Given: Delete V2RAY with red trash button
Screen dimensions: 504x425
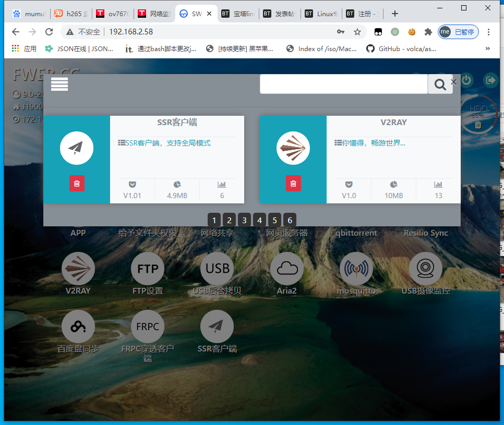Looking at the screenshot, I should pos(293,184).
